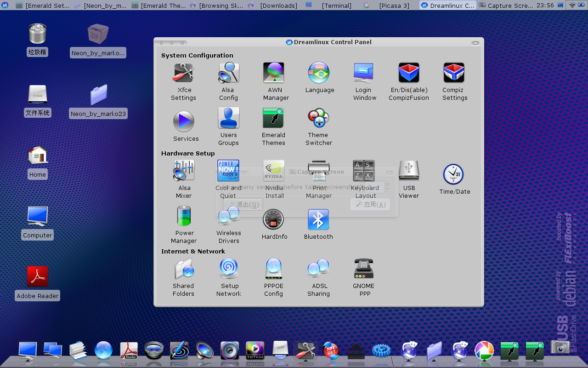Click the eject icon in the dock
This screenshot has height=368, width=588.
tap(356, 351)
